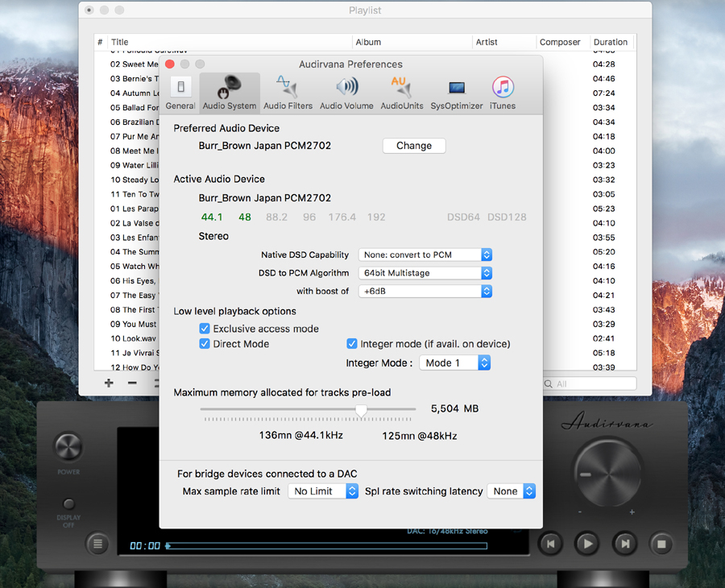The image size is (725, 588).
Task: Click the green 48 sample rate indicator
Action: [245, 217]
